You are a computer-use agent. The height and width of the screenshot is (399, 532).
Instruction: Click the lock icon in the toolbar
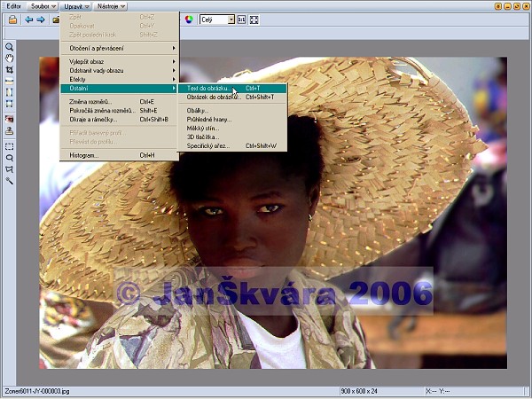point(13,20)
